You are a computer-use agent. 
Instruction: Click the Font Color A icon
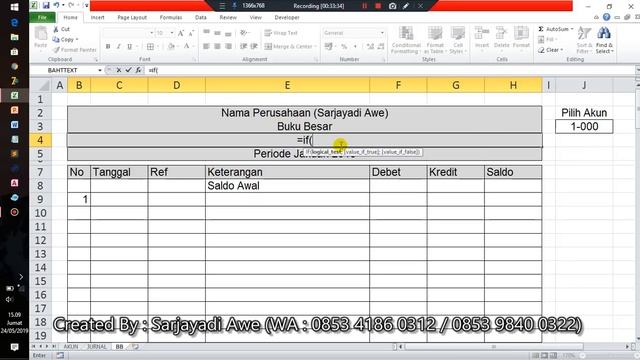(x=187, y=46)
